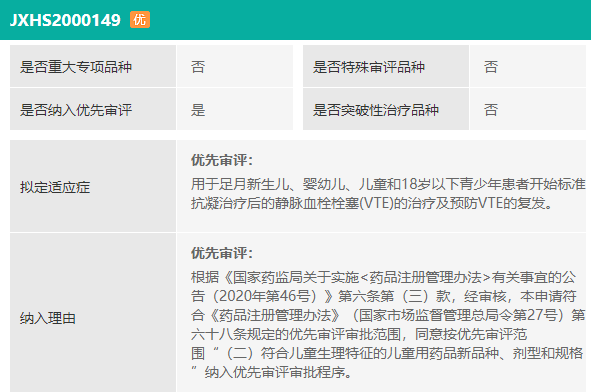Select the 是否重大专项品种 label cell
This screenshot has width=591, height=392.
(93, 66)
